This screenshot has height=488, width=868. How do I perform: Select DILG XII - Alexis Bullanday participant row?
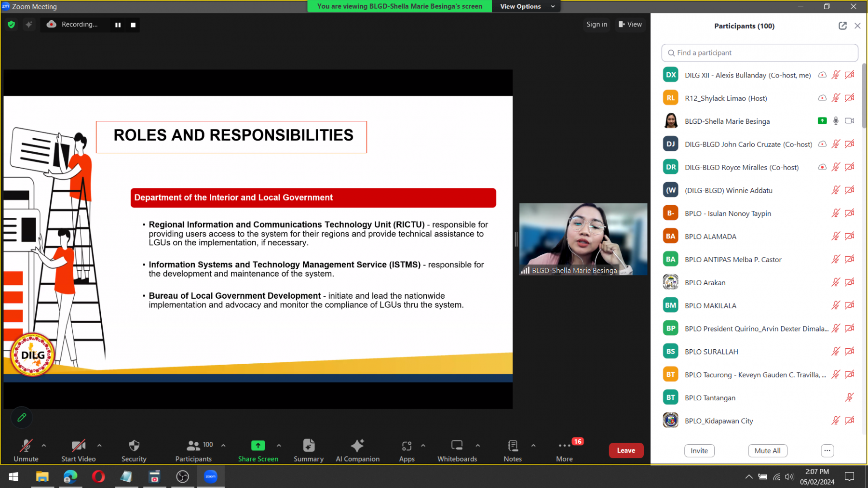[x=760, y=75]
